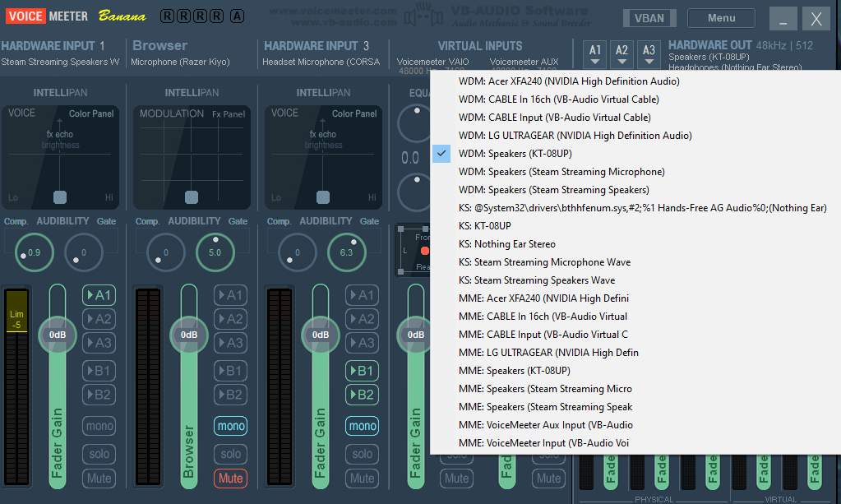This screenshot has height=504, width=841.
Task: Click the Hardware Input 1 fader gain knob
Action: tap(58, 335)
